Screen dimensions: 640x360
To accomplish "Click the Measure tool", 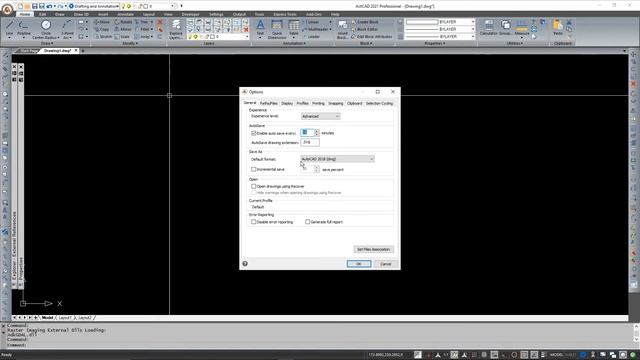I will pos(522,29).
